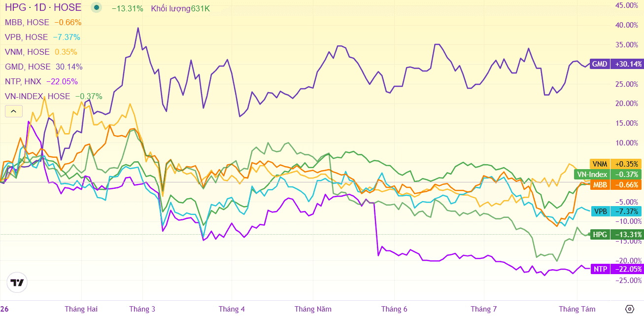
Task: Open chart settings hexagon icon
Action: pyautogui.click(x=630, y=309)
